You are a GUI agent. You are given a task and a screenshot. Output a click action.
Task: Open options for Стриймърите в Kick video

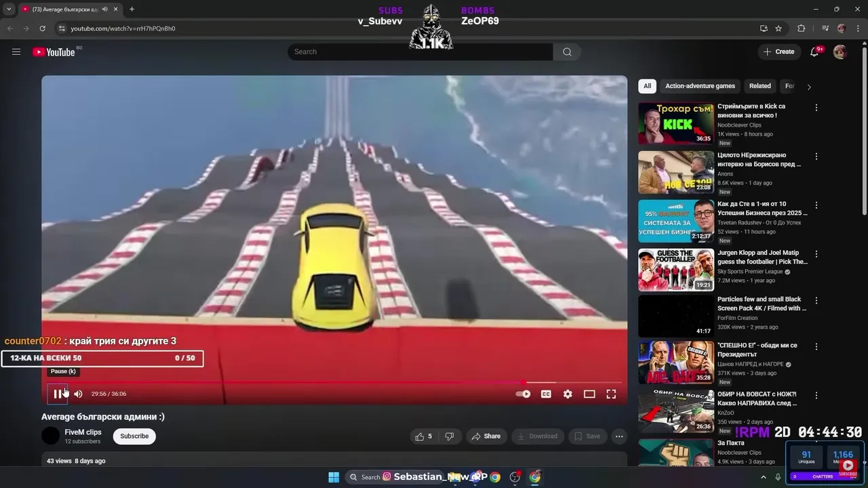pos(816,108)
